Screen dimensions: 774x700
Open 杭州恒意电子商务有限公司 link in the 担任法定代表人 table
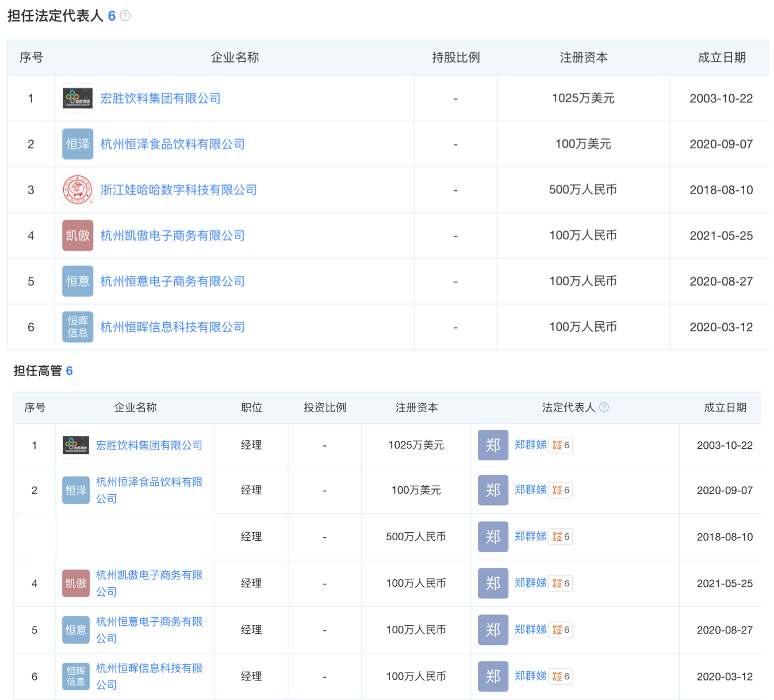[173, 281]
